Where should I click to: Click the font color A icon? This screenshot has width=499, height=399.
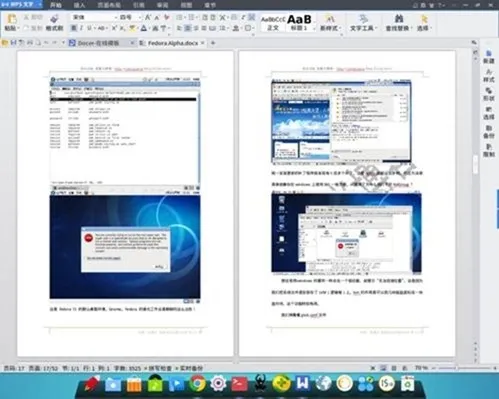pos(143,28)
